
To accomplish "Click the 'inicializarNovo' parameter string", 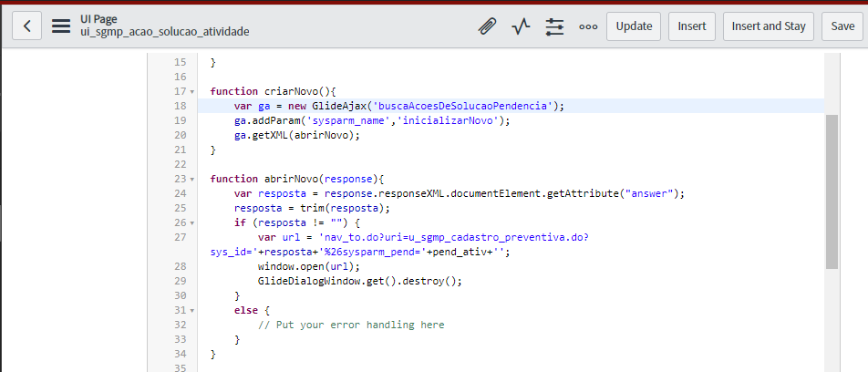I will (x=450, y=120).
